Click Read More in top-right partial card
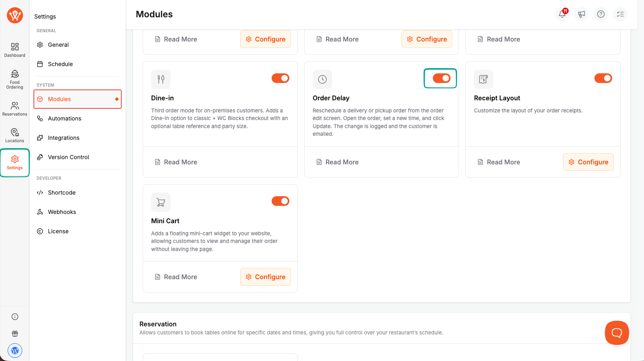 pyautogui.click(x=499, y=39)
